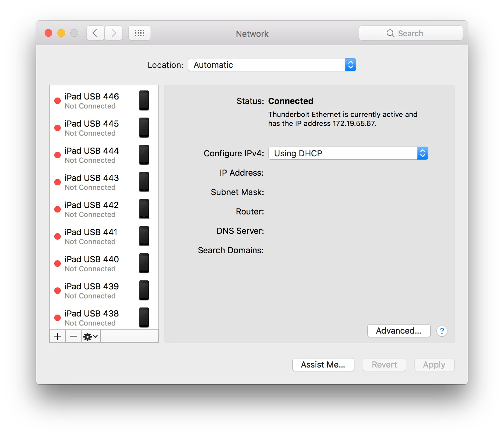Click red status dot of iPad USB 443
Viewport: 504px width, 436px height.
(58, 182)
